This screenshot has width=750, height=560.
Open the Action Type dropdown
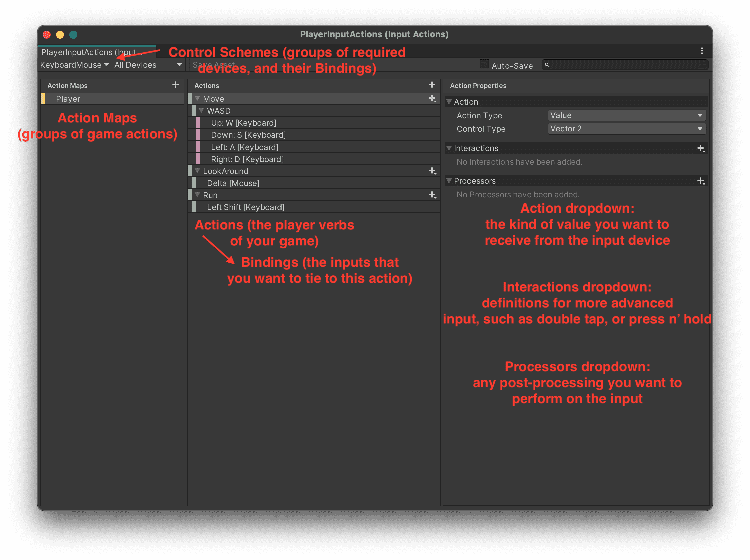pos(626,115)
